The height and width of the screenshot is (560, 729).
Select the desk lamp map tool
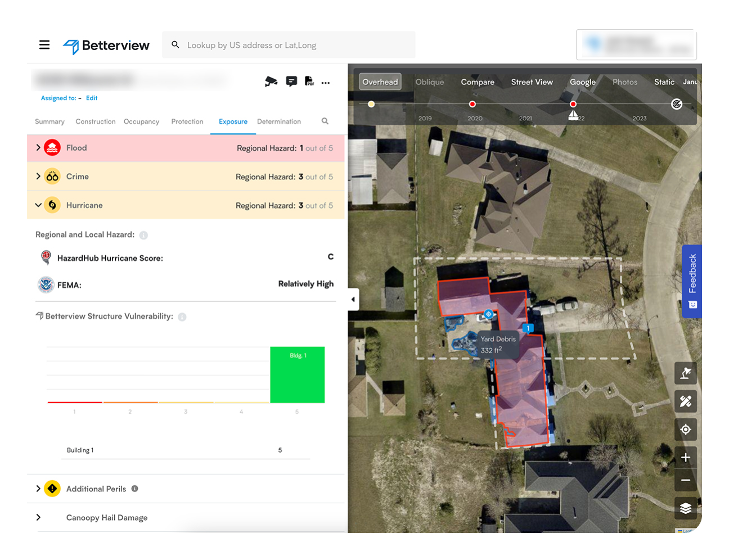click(685, 373)
